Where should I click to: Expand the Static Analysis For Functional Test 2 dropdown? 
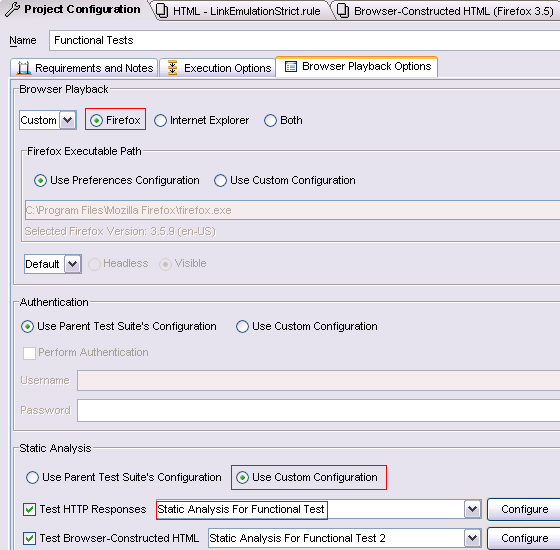point(472,538)
